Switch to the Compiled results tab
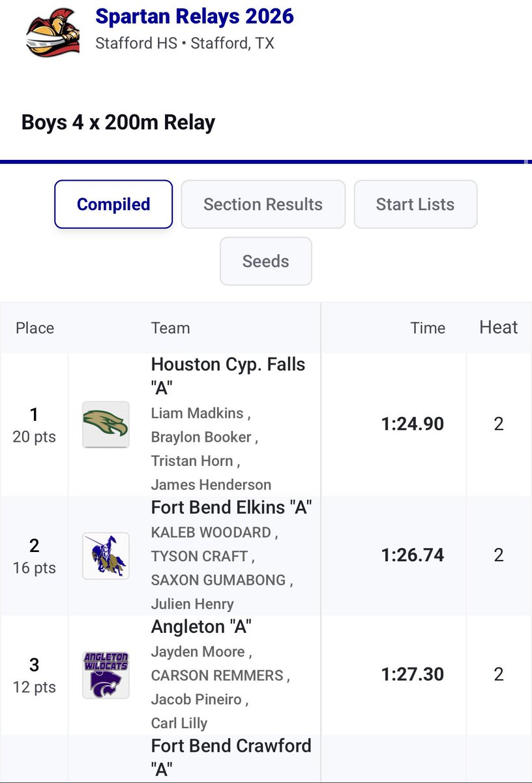The height and width of the screenshot is (783, 532). click(x=113, y=204)
